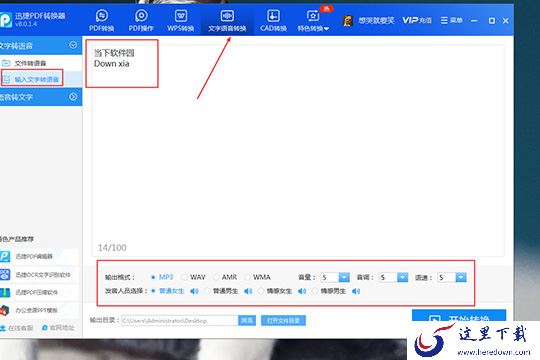Click the 官网地址 website link
The image size is (540, 360).
pos(58,328)
